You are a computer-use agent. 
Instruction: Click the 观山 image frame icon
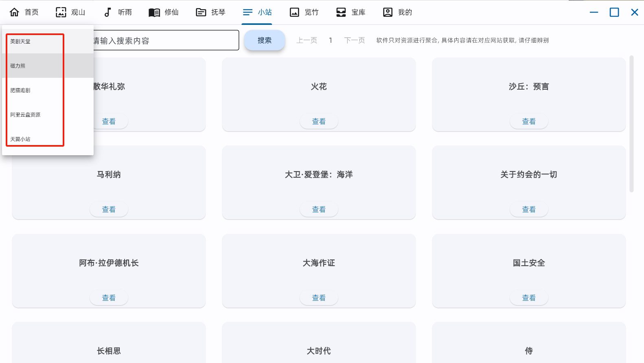tap(61, 12)
